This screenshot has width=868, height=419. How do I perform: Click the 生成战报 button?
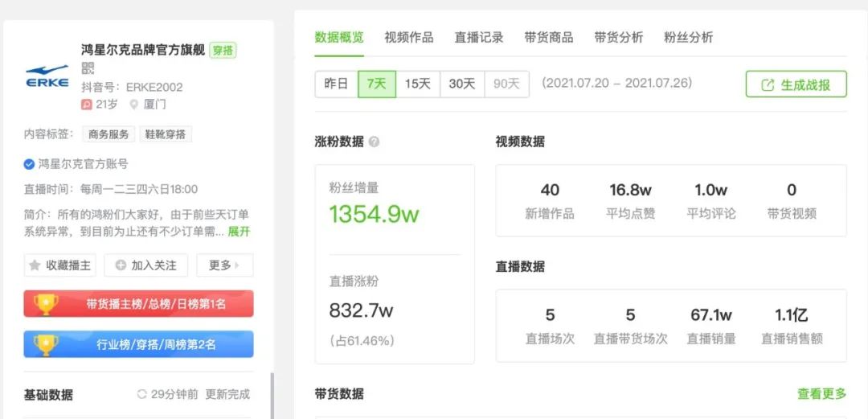(796, 84)
